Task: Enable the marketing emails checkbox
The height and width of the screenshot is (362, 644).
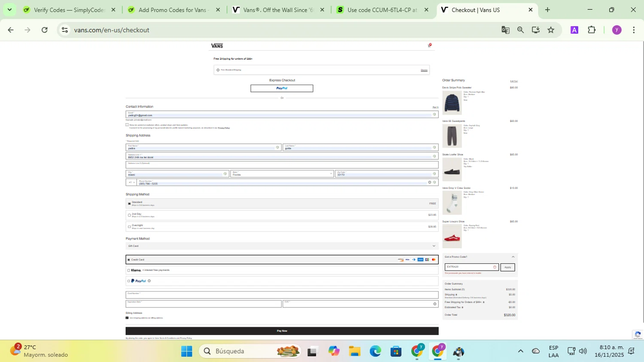Action: pos(127,125)
